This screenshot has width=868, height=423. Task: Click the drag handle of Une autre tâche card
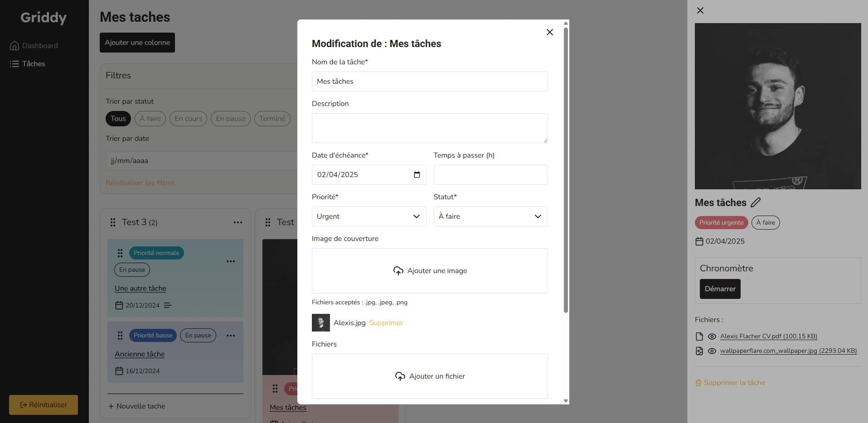tap(120, 253)
